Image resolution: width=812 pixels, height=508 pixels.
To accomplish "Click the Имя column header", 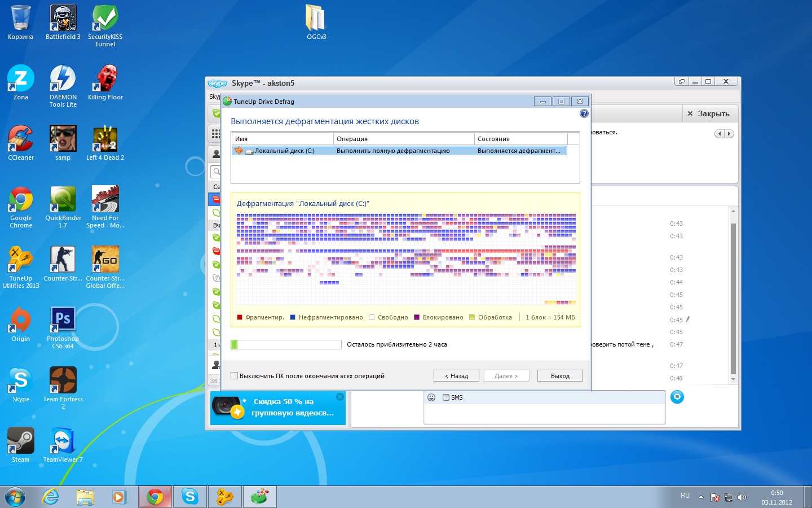I will (283, 139).
